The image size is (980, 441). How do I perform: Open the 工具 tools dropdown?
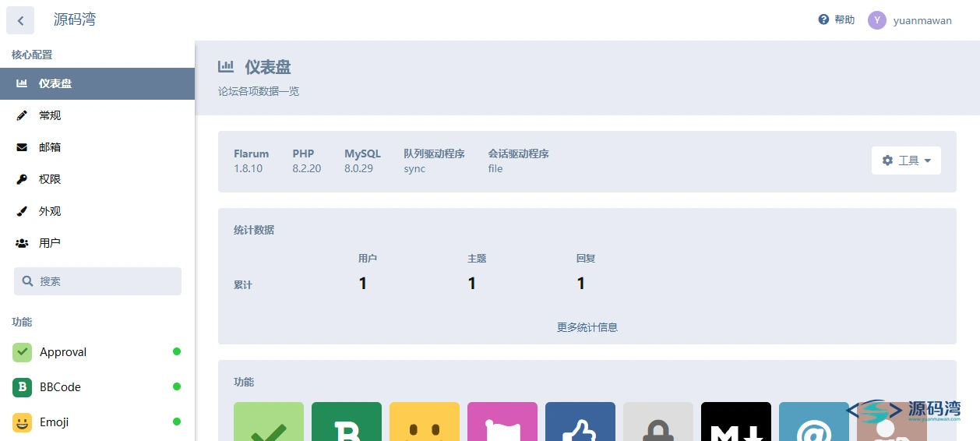[x=906, y=161]
